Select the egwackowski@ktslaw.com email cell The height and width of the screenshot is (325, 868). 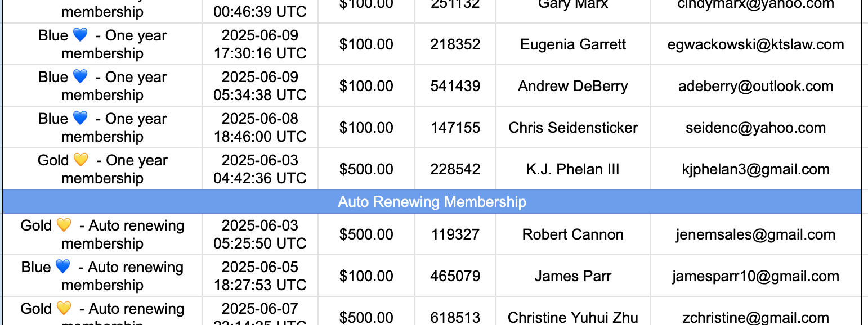(x=755, y=44)
